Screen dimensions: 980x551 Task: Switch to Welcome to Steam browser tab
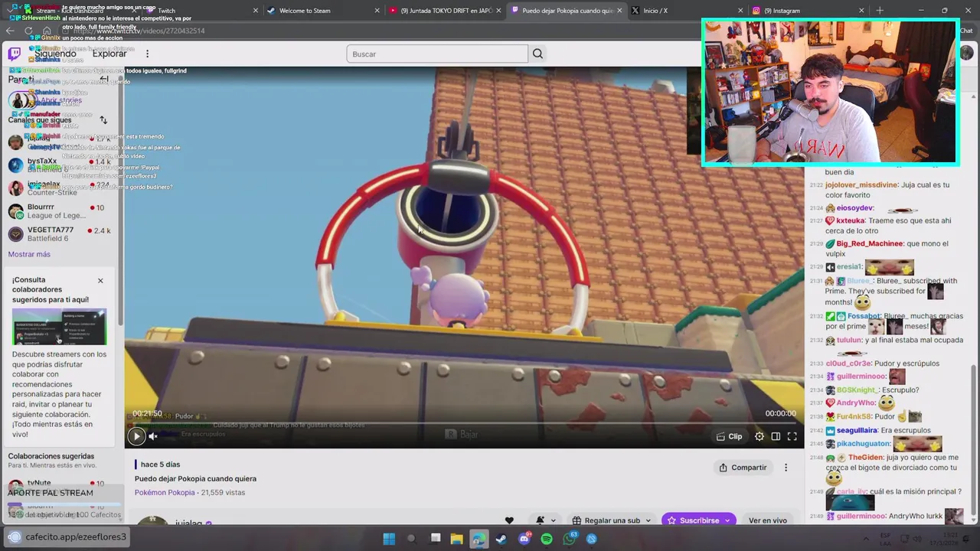click(x=322, y=11)
